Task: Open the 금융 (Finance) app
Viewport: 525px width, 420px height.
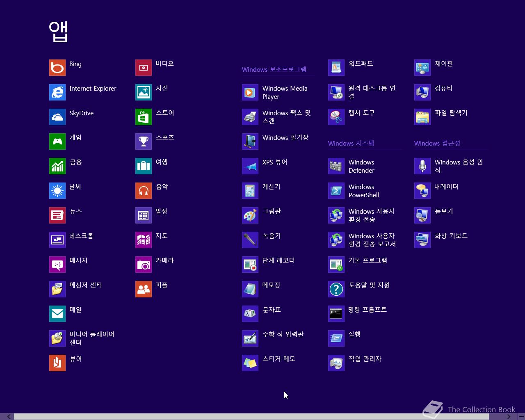Action: point(66,166)
